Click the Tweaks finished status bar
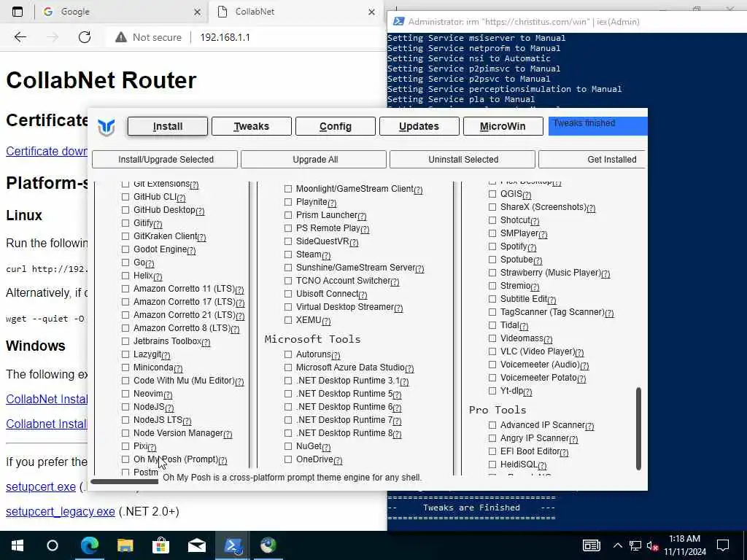Screen dimensions: 747x560 pyautogui.click(x=598, y=126)
